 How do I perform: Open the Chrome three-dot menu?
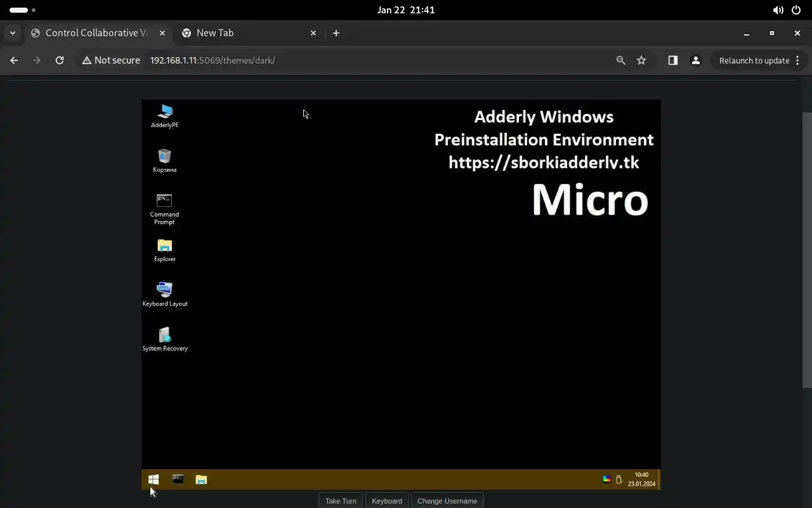click(797, 60)
